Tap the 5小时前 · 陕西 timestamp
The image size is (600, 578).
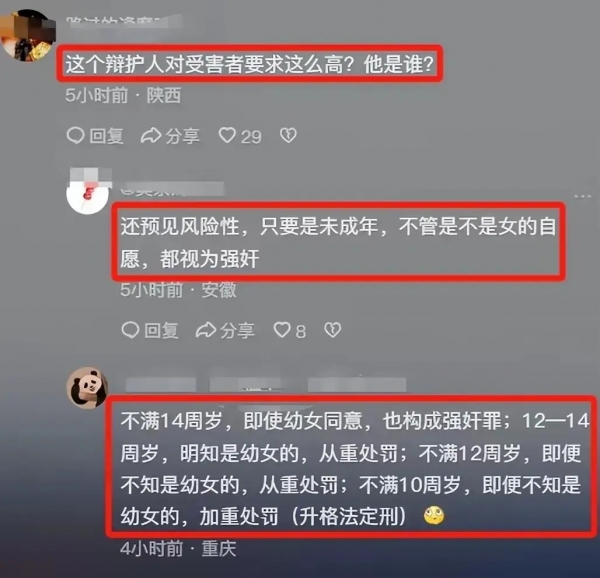point(123,95)
